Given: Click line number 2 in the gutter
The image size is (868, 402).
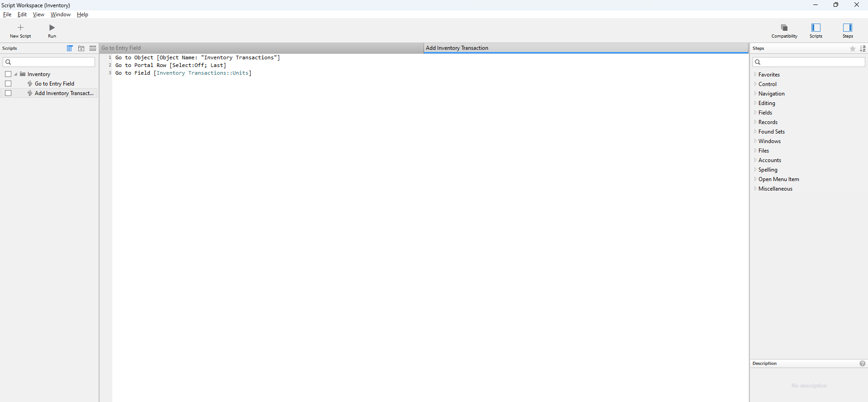Looking at the screenshot, I should 110,65.
